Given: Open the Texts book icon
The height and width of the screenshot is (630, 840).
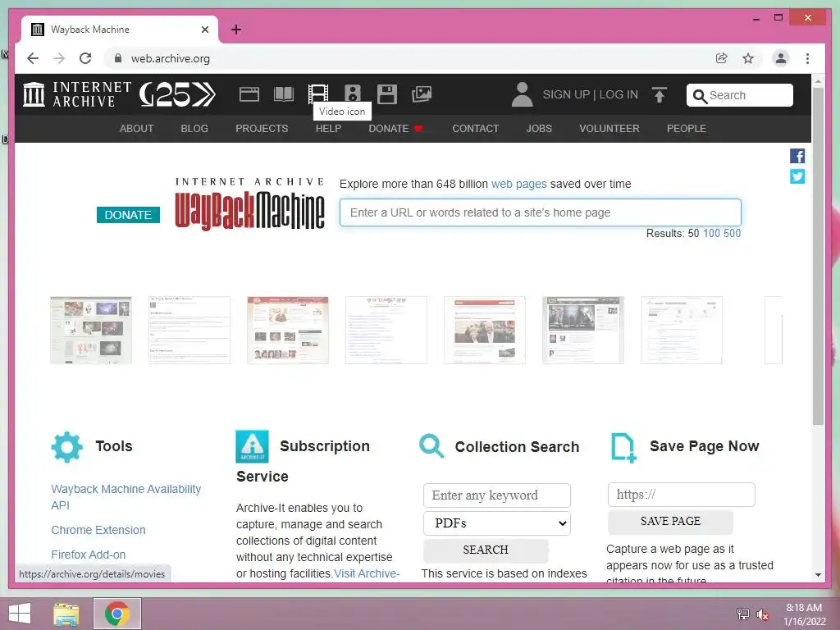Looking at the screenshot, I should pos(283,94).
